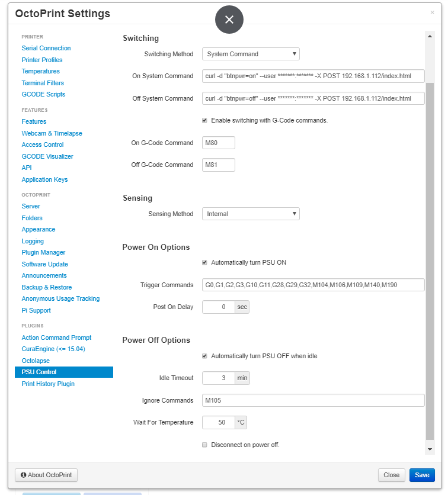This screenshot has width=448, height=495.
Task: Go to Access Control section
Action: tap(43, 144)
